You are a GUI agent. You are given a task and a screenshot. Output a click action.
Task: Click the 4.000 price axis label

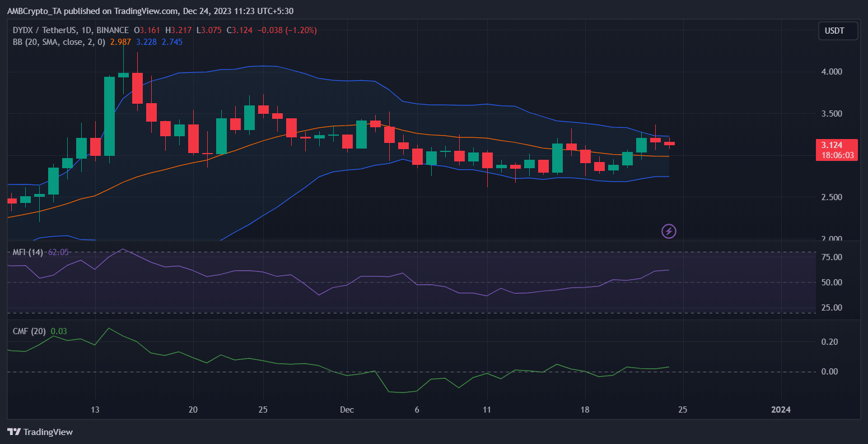(831, 72)
